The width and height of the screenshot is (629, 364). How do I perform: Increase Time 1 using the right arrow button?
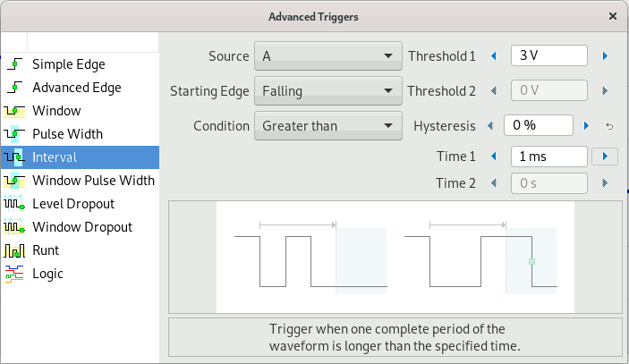coord(605,157)
